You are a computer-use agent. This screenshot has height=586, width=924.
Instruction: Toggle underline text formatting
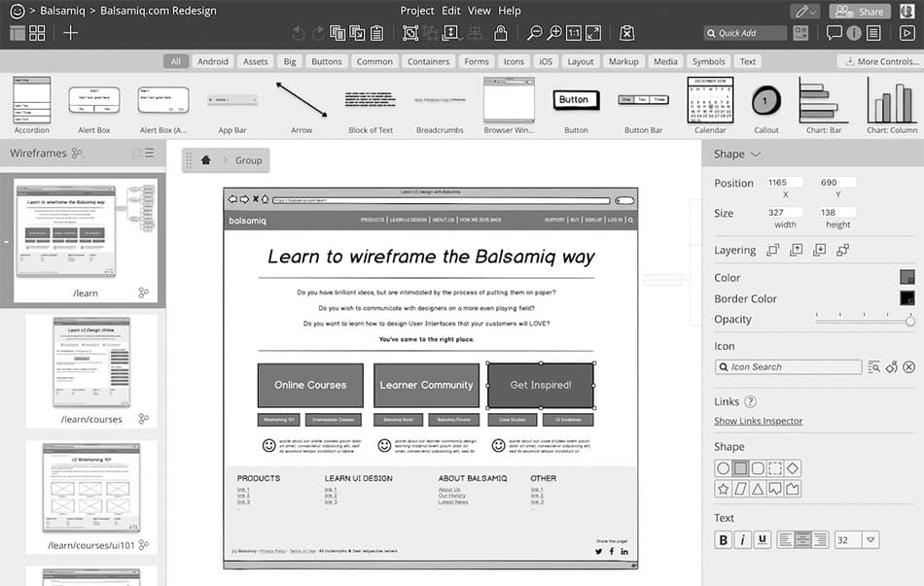click(x=762, y=540)
